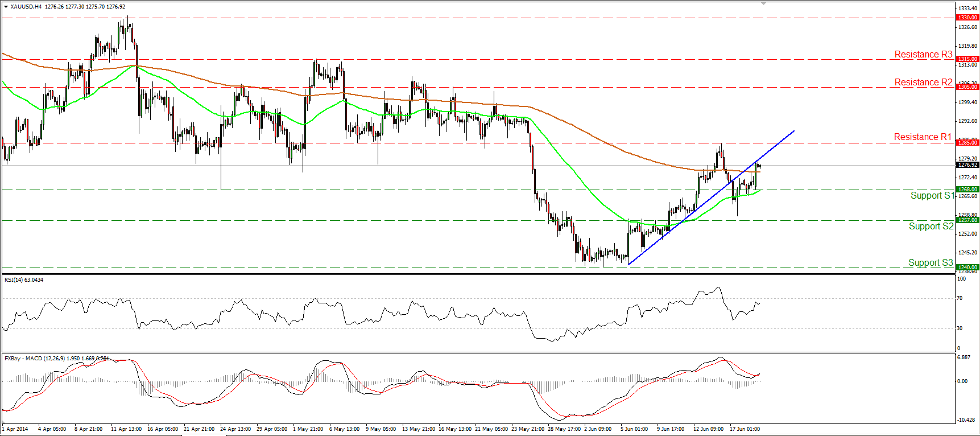Click the XAUUSD,H4 chart title
This screenshot has height=436, width=980.
[x=26, y=7]
